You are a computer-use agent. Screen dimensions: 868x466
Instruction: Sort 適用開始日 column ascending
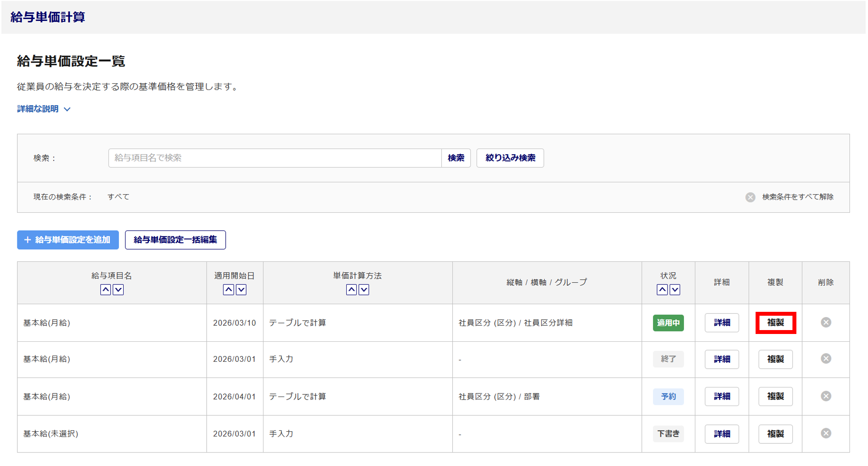click(228, 290)
